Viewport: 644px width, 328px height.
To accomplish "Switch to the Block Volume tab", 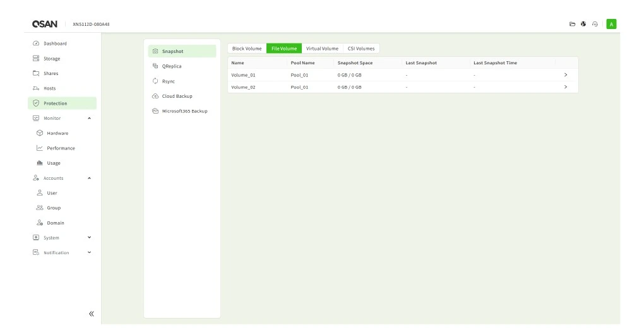I will click(247, 49).
